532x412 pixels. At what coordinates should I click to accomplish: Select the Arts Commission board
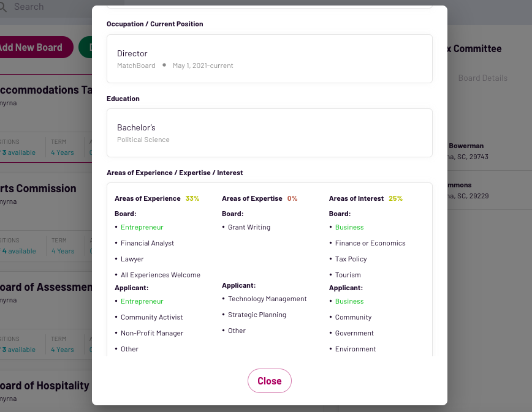pos(39,189)
